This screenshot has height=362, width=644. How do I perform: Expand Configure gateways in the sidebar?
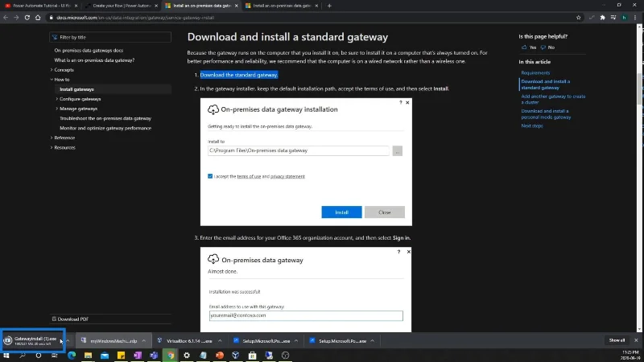coord(56,99)
